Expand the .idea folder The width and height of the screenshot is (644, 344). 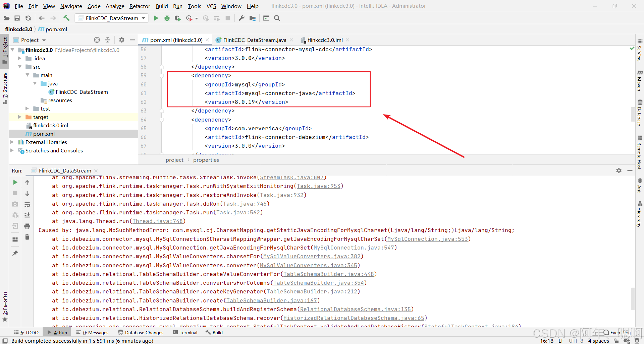click(20, 58)
